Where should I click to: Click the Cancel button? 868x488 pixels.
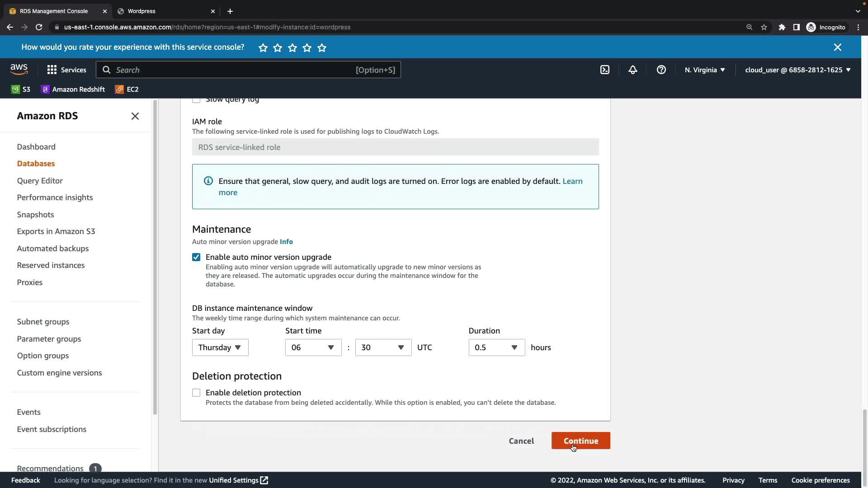point(521,441)
